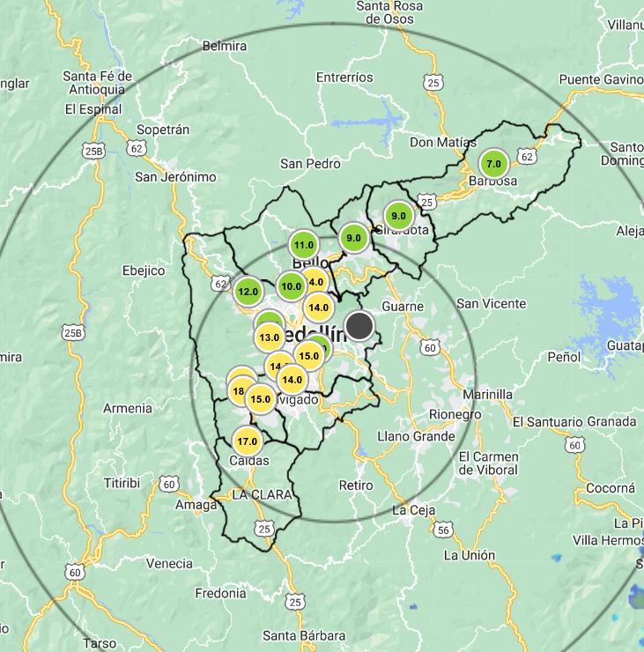Image resolution: width=644 pixels, height=652 pixels.
Task: Click the Llano Grande label
Action: point(416,437)
